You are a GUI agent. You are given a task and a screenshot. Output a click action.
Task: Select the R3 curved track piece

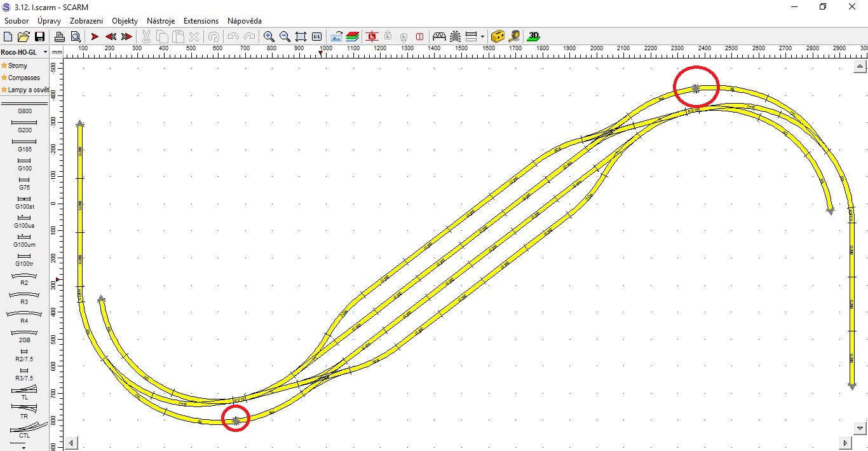[x=24, y=295]
